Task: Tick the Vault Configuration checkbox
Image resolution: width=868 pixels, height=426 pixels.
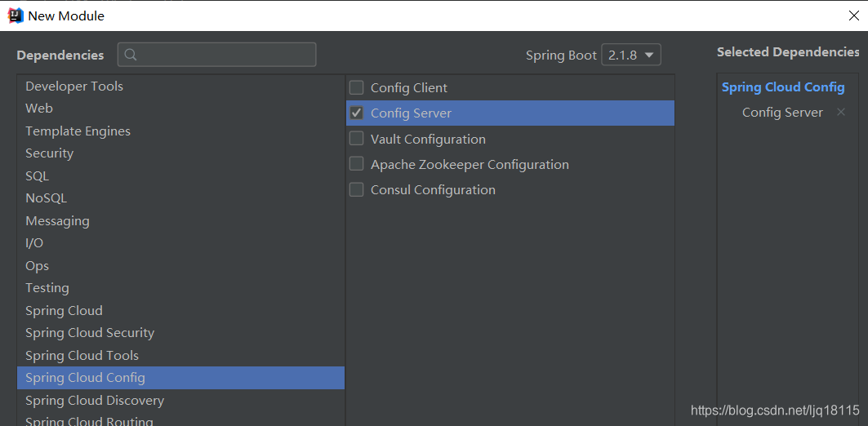Action: (357, 138)
